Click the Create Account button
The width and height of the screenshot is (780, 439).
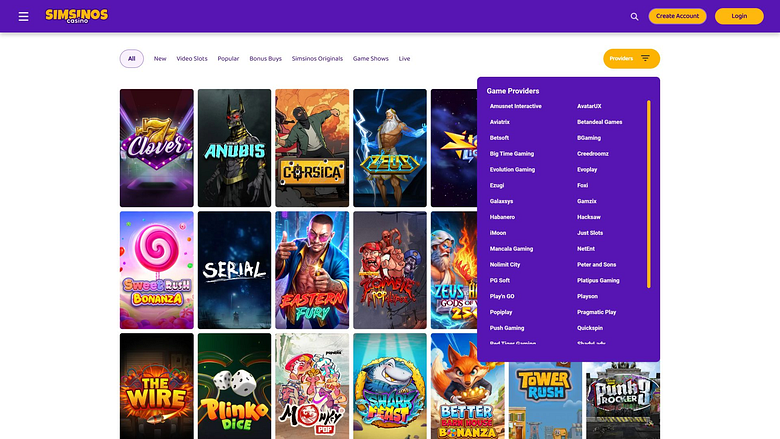pyautogui.click(x=677, y=16)
